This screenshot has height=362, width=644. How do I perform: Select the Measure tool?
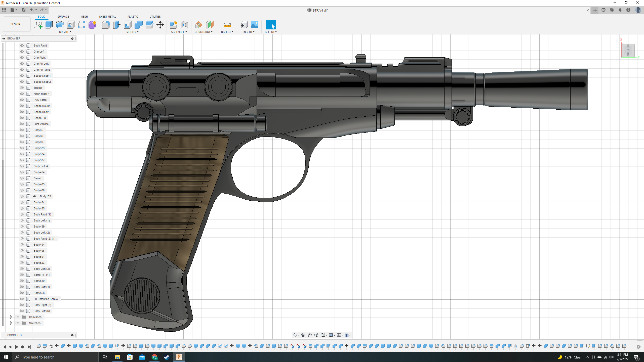pyautogui.click(x=227, y=25)
